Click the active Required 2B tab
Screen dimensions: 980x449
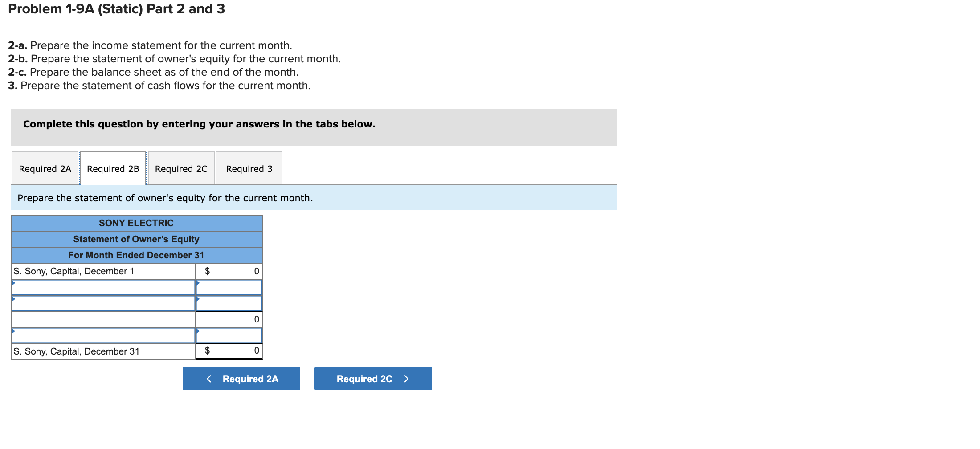click(x=113, y=168)
